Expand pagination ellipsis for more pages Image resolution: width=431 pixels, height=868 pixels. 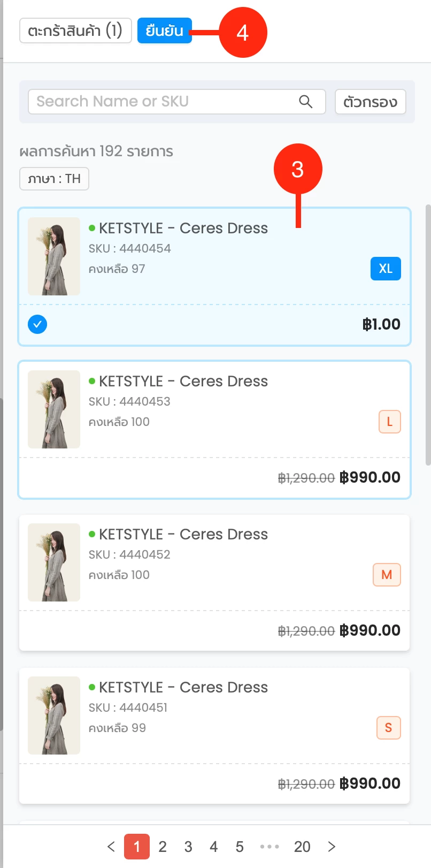point(270,847)
